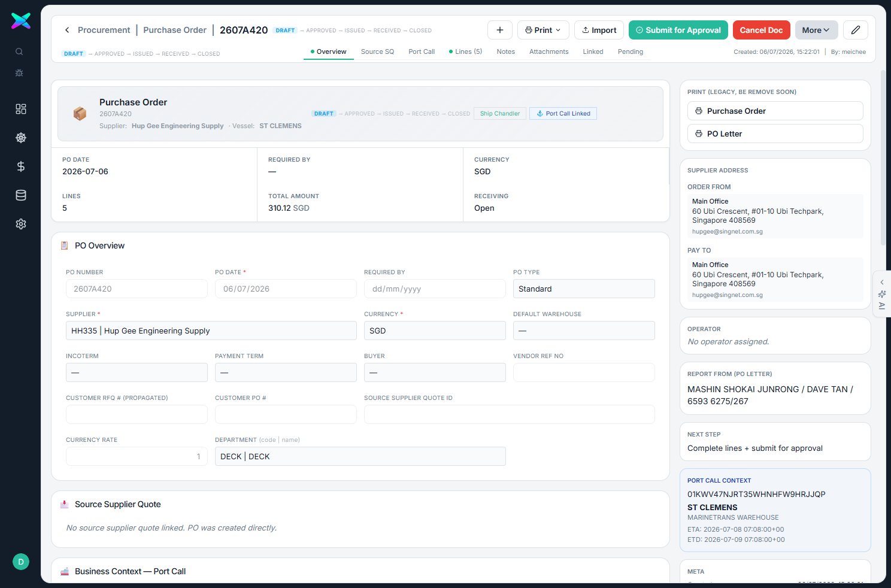The height and width of the screenshot is (588, 891).
Task: Click Submit for Approval
Action: (678, 30)
